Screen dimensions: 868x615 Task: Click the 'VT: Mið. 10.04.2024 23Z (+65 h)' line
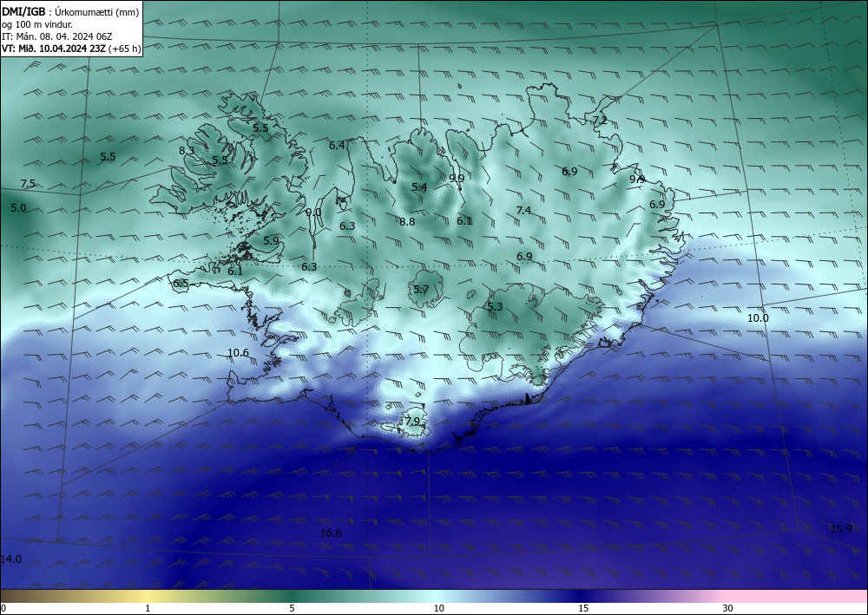point(71,49)
